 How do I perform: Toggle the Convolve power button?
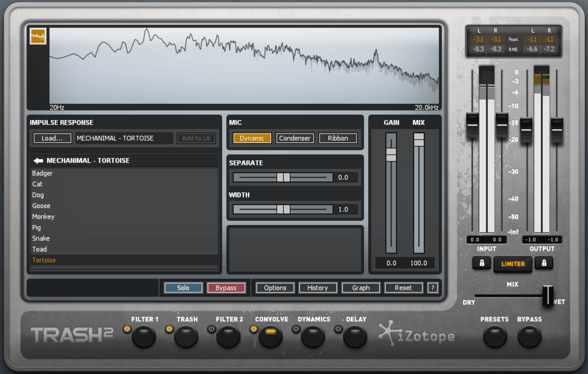click(x=254, y=329)
